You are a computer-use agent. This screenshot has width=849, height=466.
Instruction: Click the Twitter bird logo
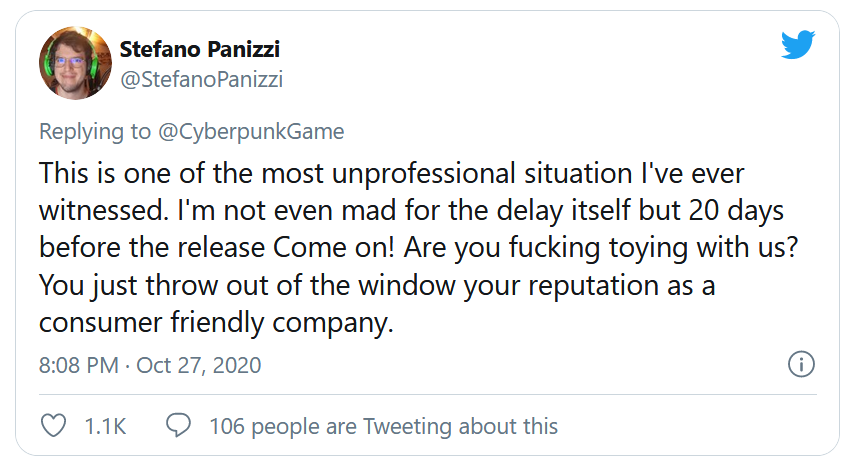tap(800, 46)
